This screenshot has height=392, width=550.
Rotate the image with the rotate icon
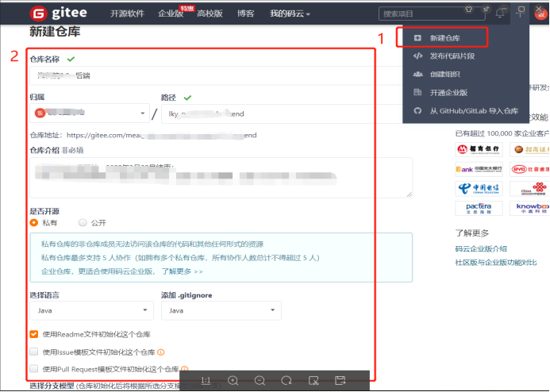click(x=287, y=380)
